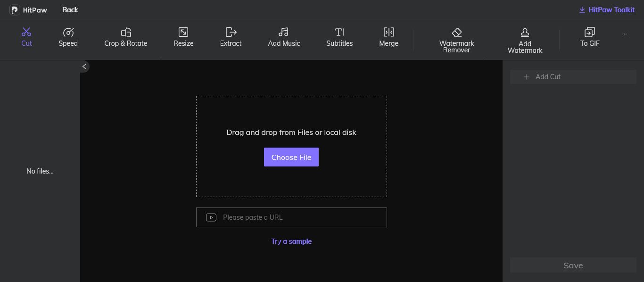Select the Subtitles tool
The height and width of the screenshot is (282, 644).
339,37
